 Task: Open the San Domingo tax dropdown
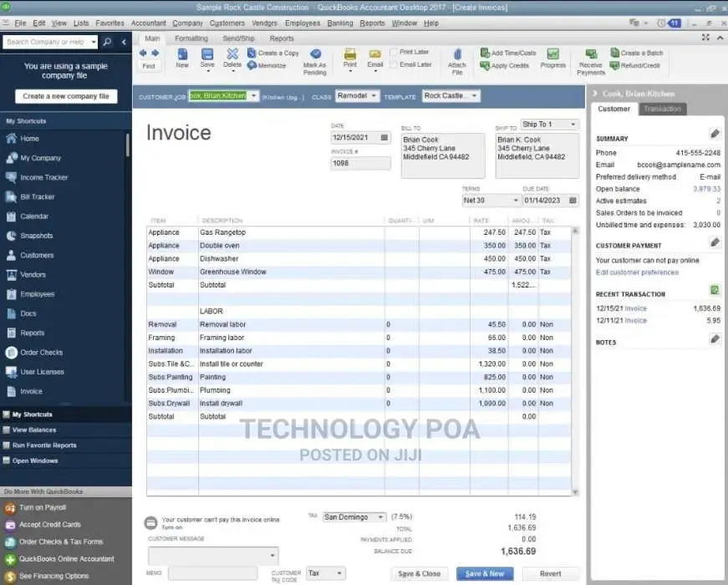[x=380, y=517]
